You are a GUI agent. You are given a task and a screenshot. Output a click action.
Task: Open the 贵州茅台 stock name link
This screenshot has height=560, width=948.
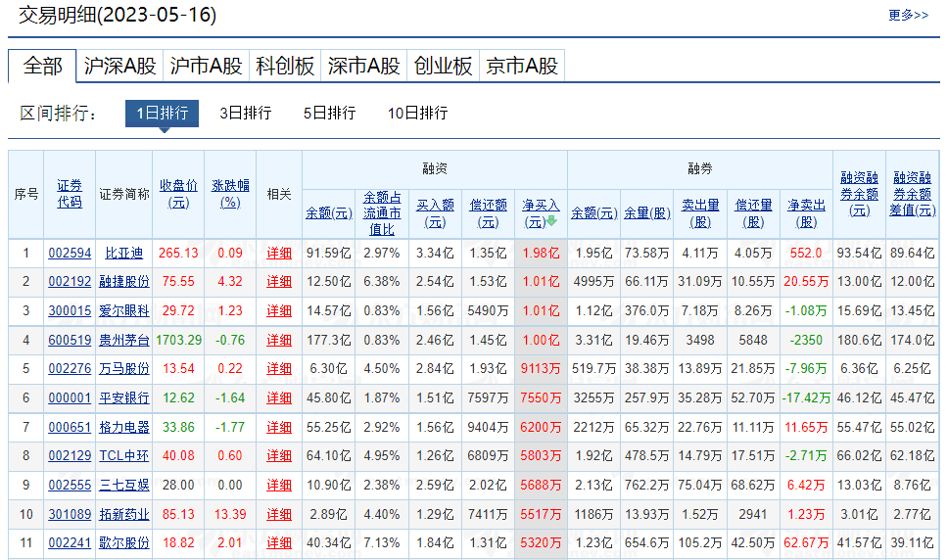(124, 340)
